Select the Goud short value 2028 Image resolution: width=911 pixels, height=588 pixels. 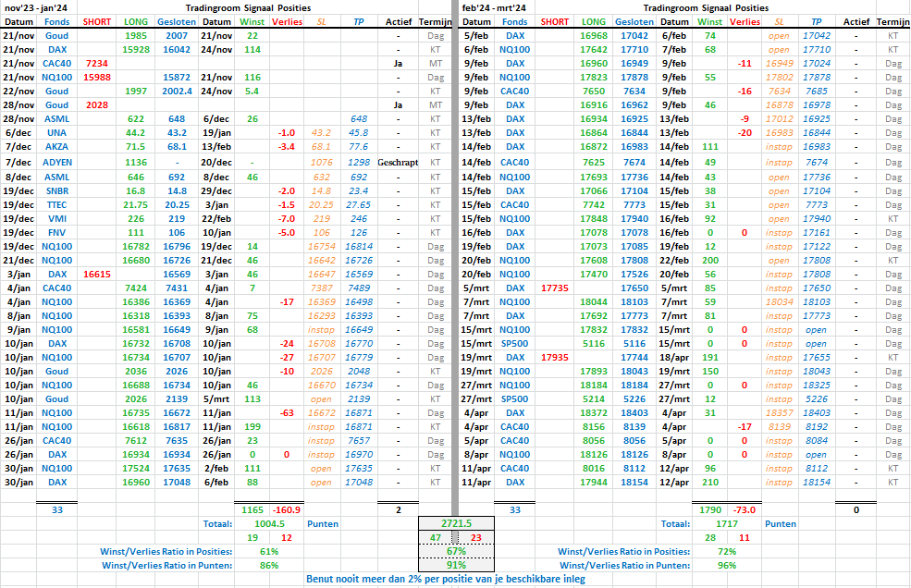tap(95, 106)
